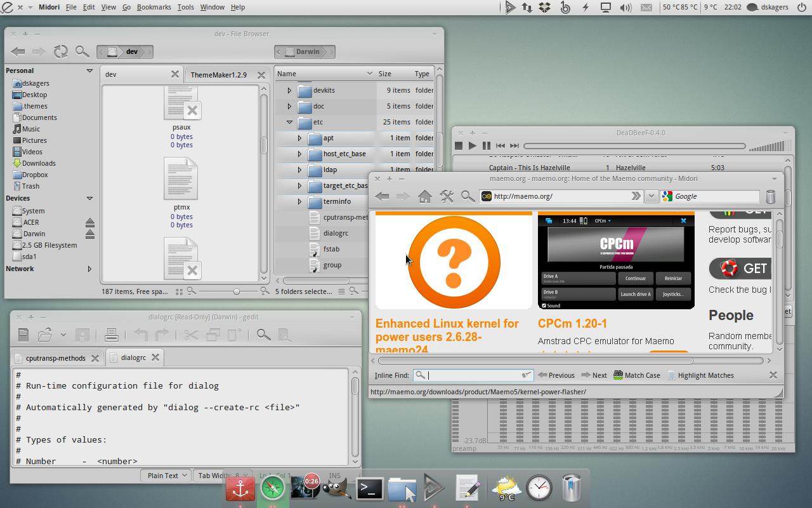
Task: Click Midori toolbar search magnifier icon
Action: tap(468, 196)
